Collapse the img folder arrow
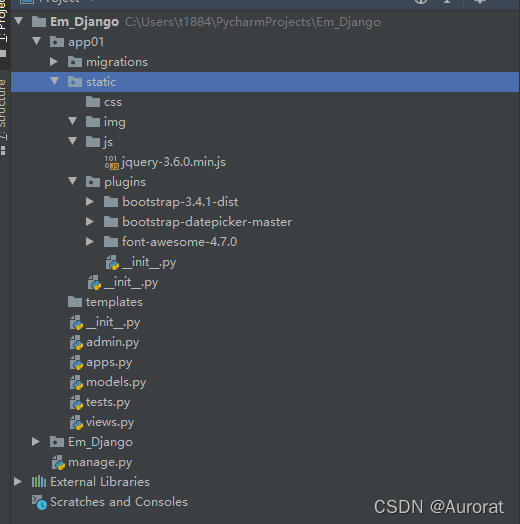520x524 pixels. pyautogui.click(x=73, y=121)
